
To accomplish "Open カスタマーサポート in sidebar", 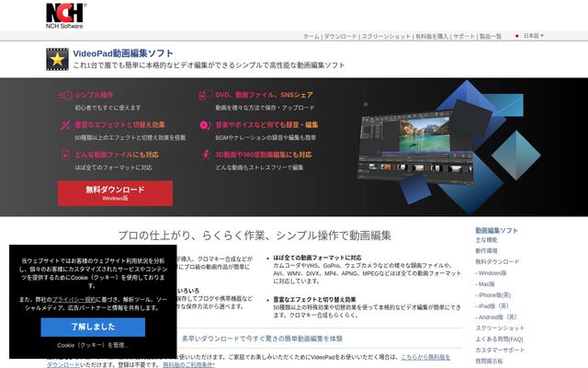I will [x=500, y=350].
